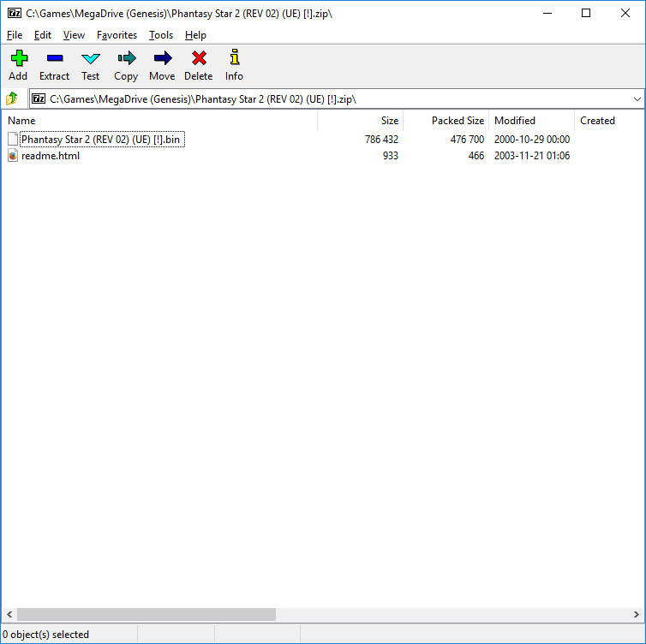
Task: Open the View menu
Action: coord(74,35)
